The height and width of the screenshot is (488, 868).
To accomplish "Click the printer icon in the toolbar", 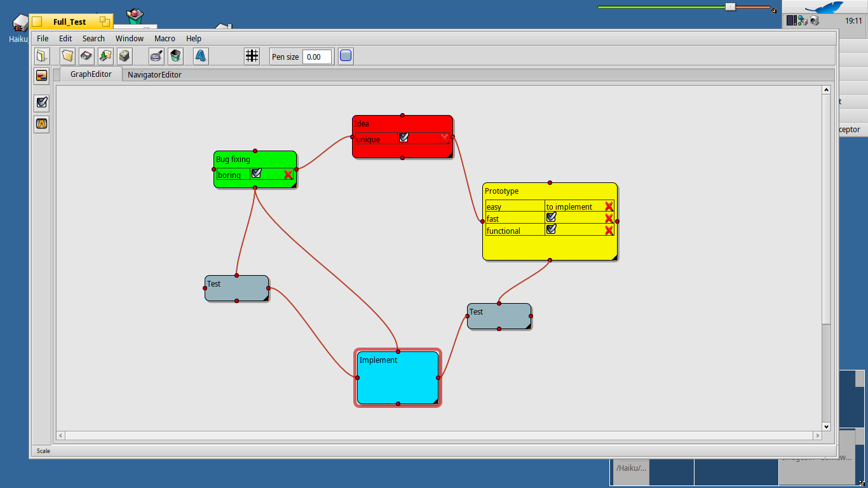I will tap(125, 57).
